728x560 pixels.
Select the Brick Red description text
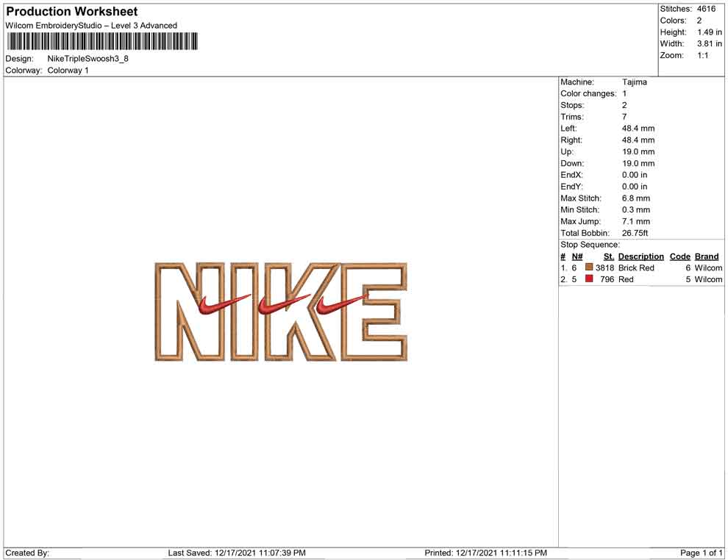[636, 268]
